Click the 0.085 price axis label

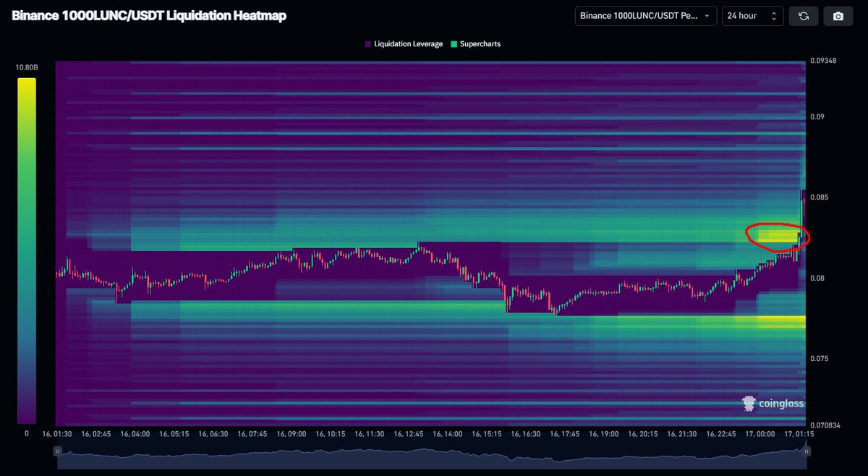pos(820,197)
